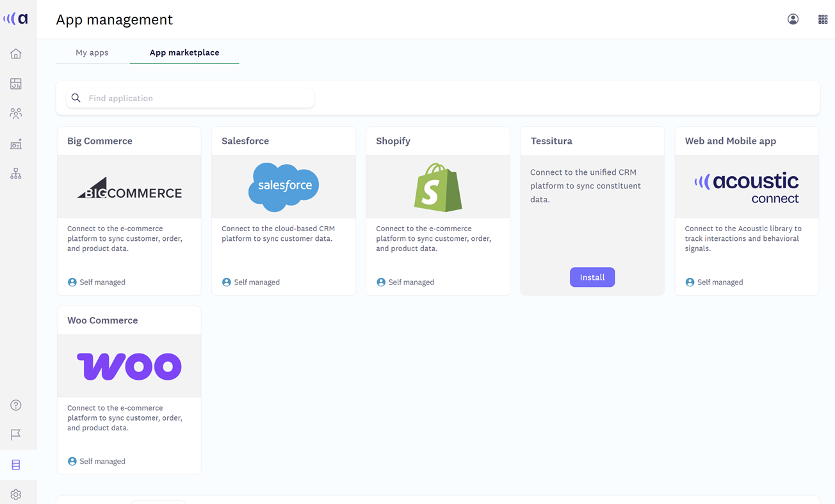Open the Big Commerce logo thumbnail
835x504 pixels.
coord(129,187)
